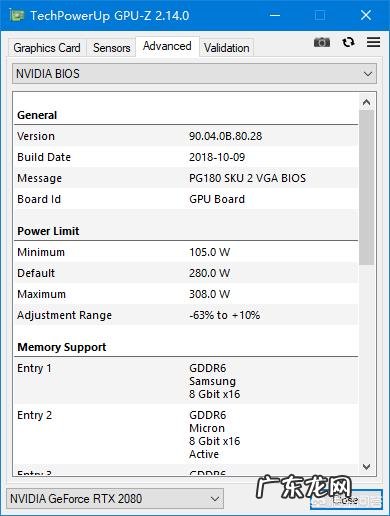This screenshot has width=390, height=516.
Task: Select the maximum power 308.0 W
Action: coord(210,294)
